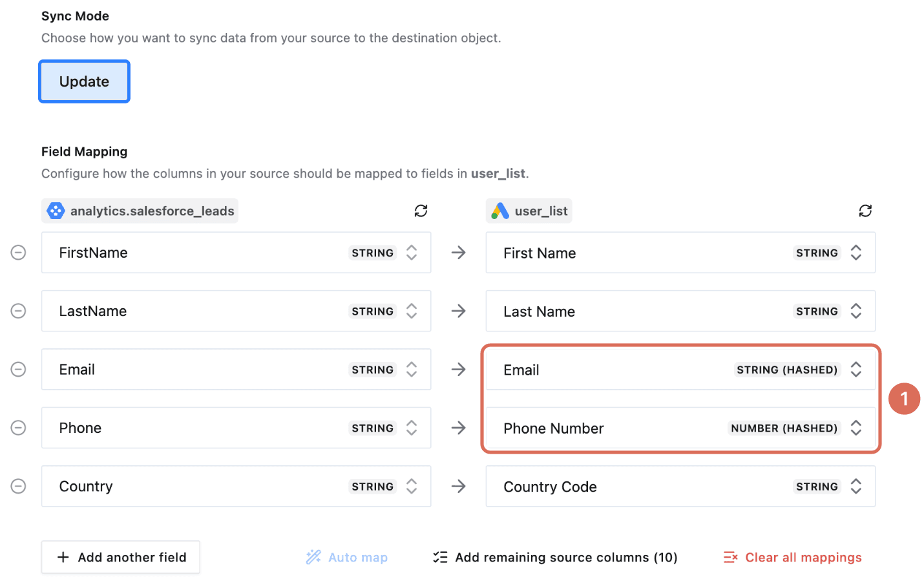Click the STRING (HASHED) type badge
The height and width of the screenshot is (579, 924).
(787, 370)
